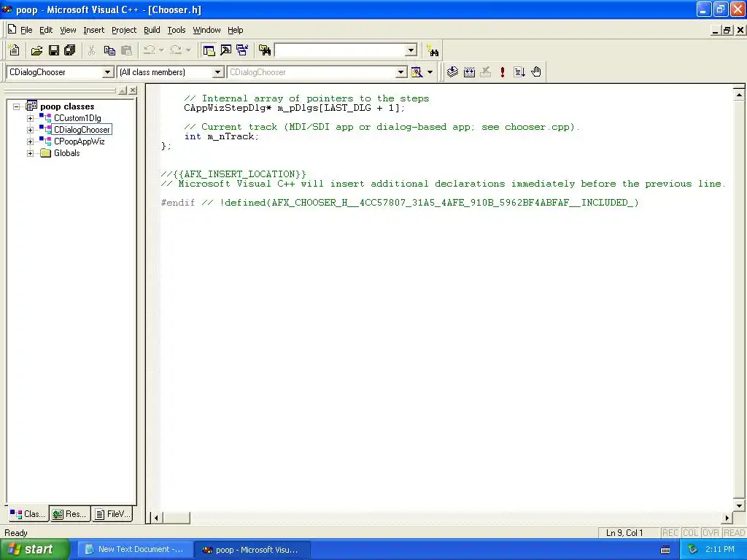Image resolution: width=747 pixels, height=560 pixels.
Task: Click the Ln 9, Col 1 status indicator
Action: coord(624,533)
